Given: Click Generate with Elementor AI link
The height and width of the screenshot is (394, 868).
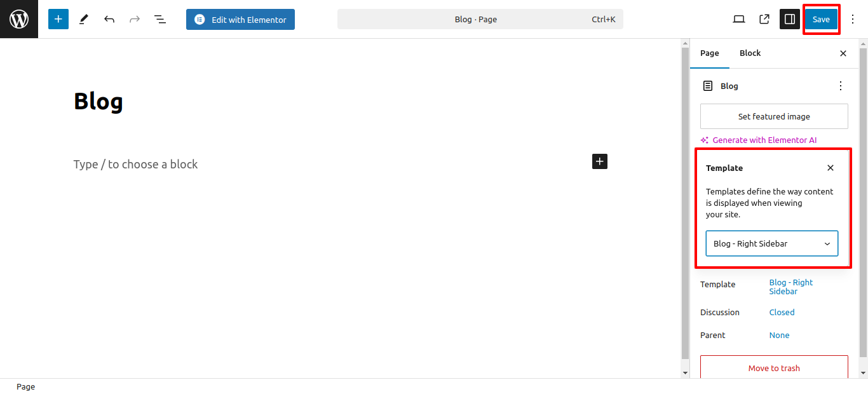Looking at the screenshot, I should pyautogui.click(x=764, y=140).
